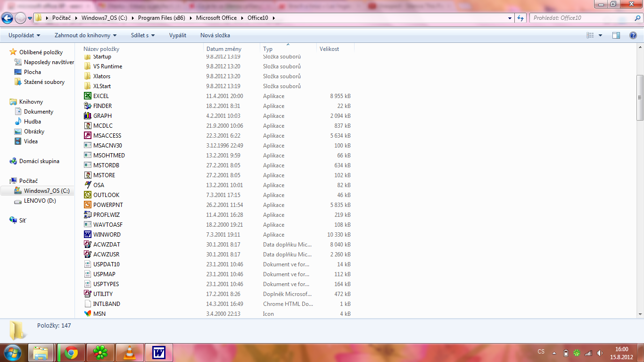Open the Zahrnout do knihovny dropdown

click(x=86, y=35)
